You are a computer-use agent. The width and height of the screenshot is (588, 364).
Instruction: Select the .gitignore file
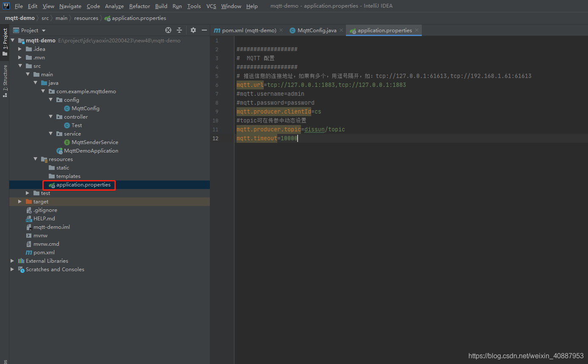pos(45,210)
